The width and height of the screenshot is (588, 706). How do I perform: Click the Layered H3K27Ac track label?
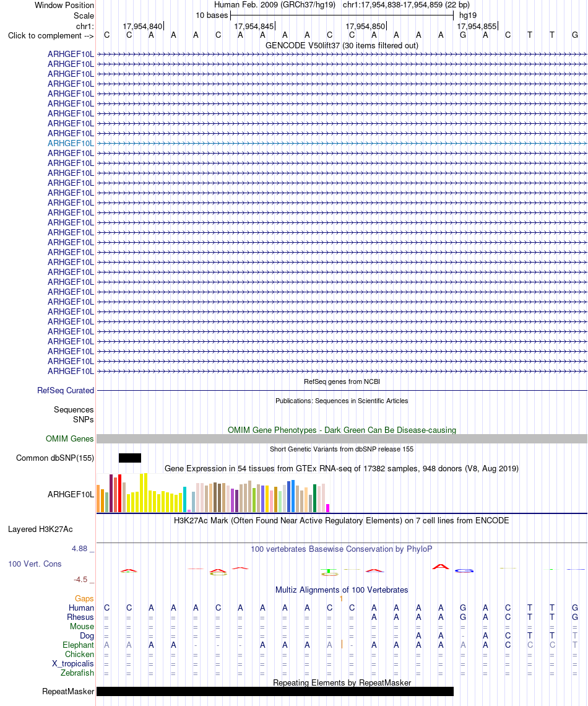[x=40, y=529]
